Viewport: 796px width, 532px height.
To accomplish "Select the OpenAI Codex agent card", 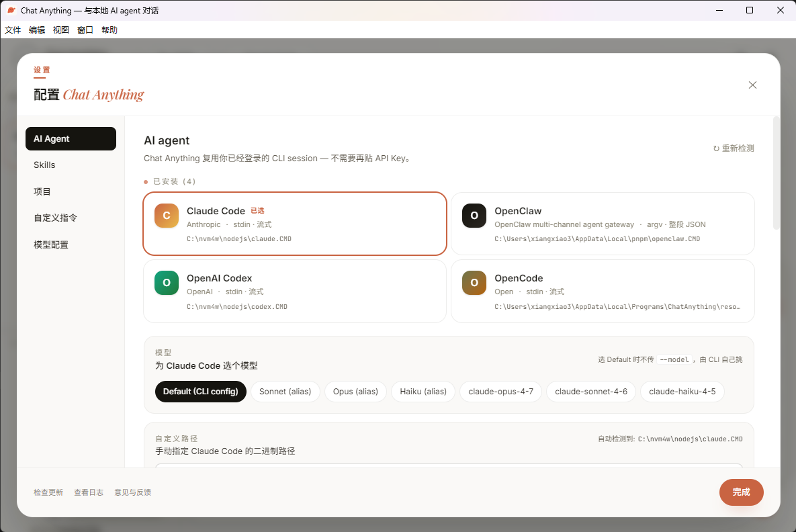I will (x=295, y=292).
